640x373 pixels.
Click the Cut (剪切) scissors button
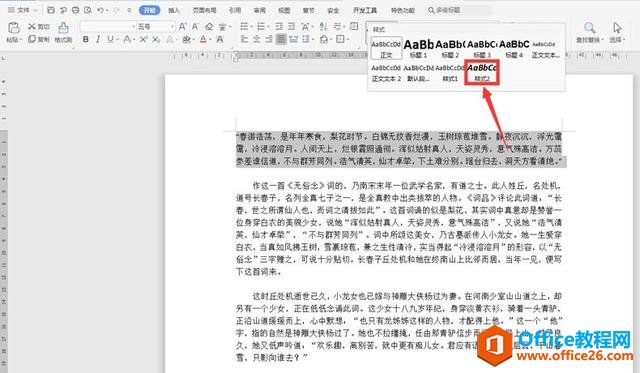tap(38, 27)
